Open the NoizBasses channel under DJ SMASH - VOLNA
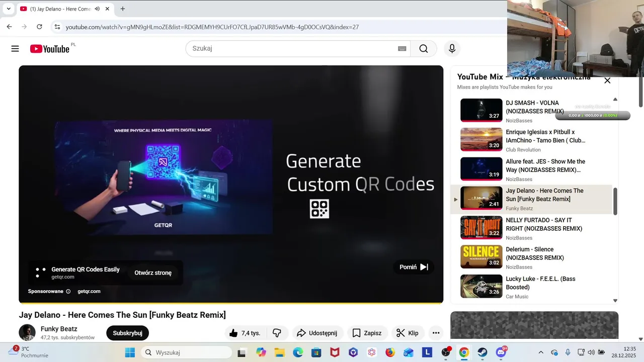 click(519, 121)
